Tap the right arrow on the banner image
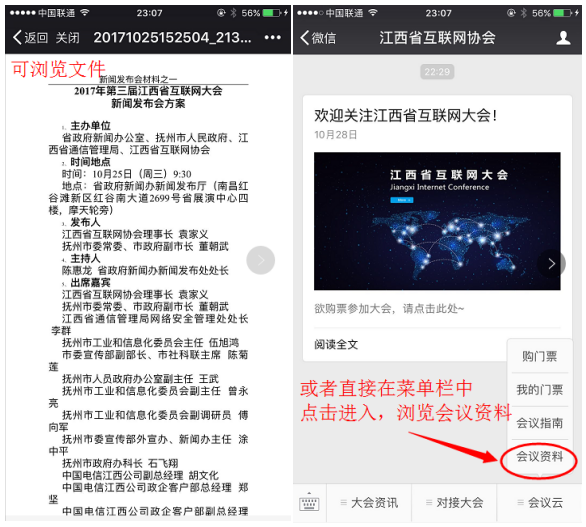The width and height of the screenshot is (586, 527). (552, 264)
